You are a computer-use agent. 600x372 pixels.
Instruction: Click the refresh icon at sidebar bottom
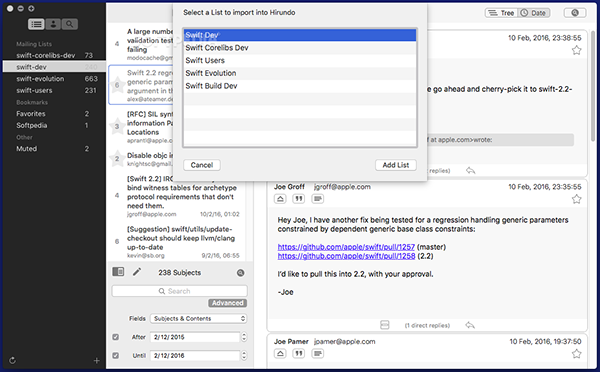click(x=12, y=360)
